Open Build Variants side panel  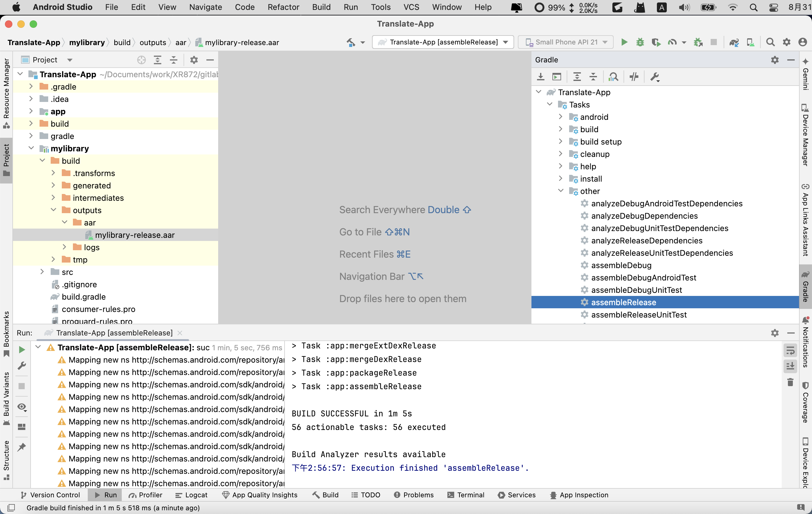[6, 399]
